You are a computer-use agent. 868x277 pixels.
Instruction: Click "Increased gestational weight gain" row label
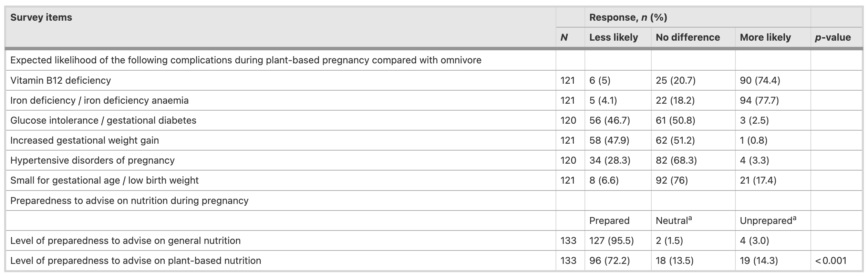coord(84,140)
